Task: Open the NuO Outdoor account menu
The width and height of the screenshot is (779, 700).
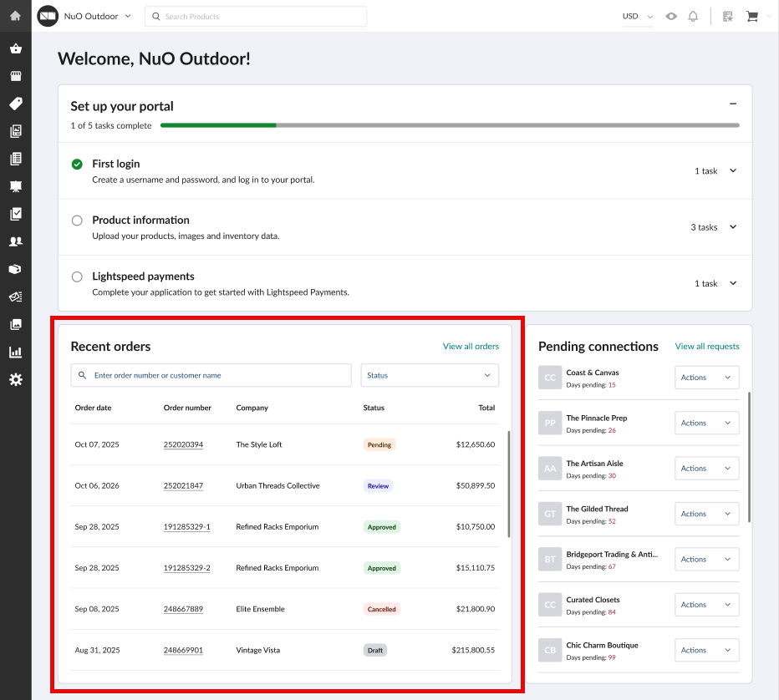Action: (97, 16)
